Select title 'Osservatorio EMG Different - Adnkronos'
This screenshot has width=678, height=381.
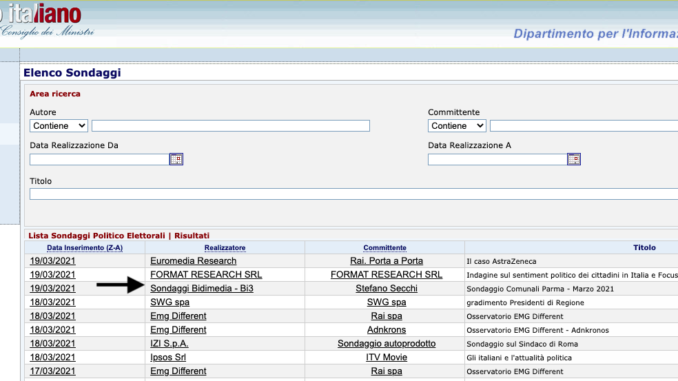[x=537, y=330]
